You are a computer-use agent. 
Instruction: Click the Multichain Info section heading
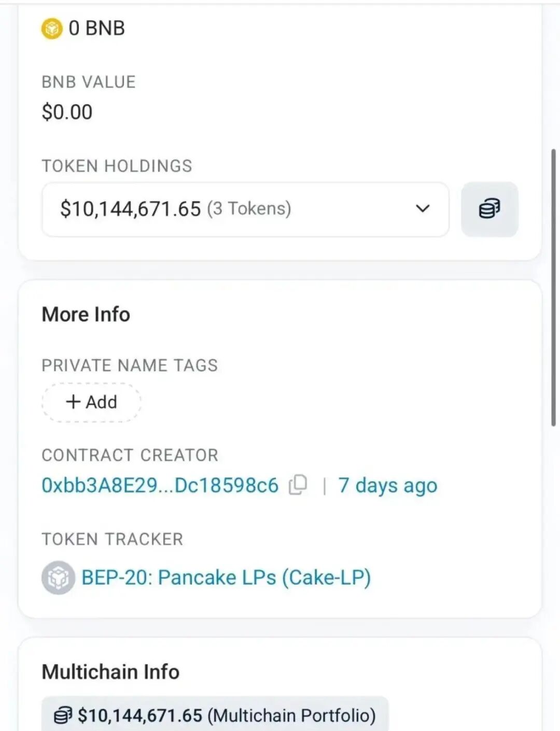(110, 672)
